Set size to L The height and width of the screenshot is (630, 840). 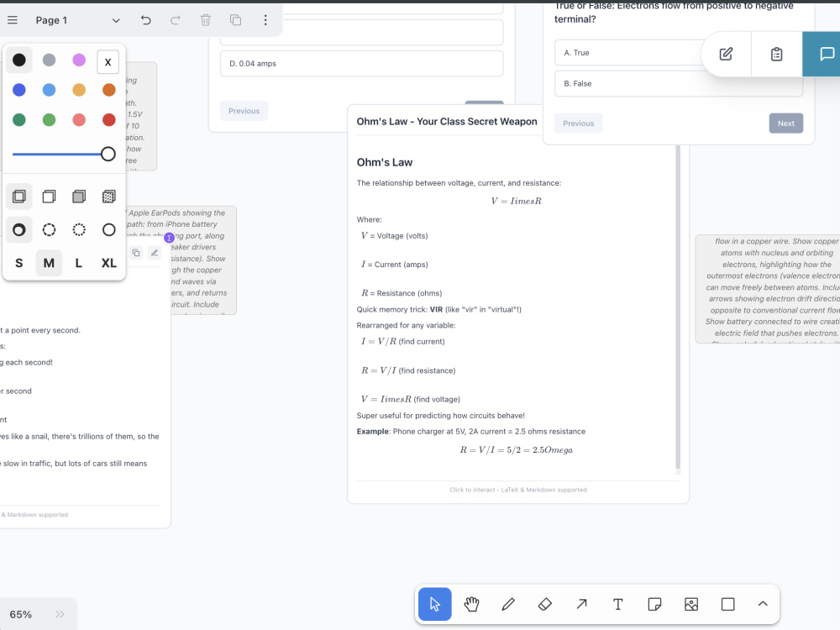[79, 263]
